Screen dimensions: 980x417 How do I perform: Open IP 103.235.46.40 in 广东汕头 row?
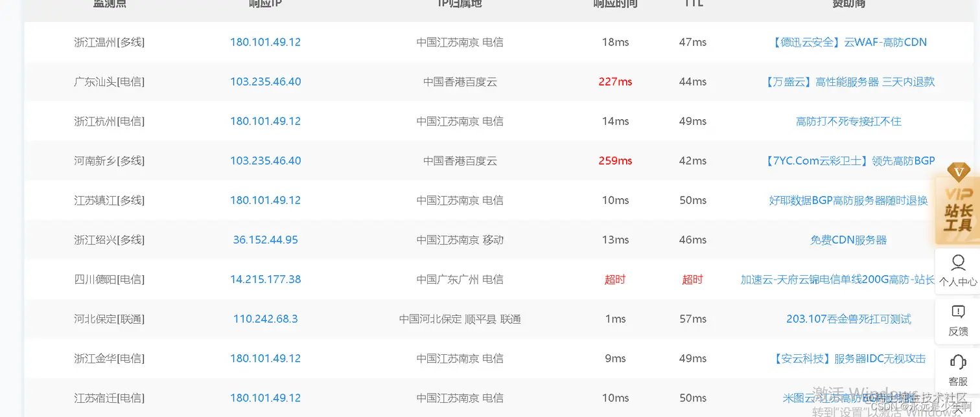(265, 82)
